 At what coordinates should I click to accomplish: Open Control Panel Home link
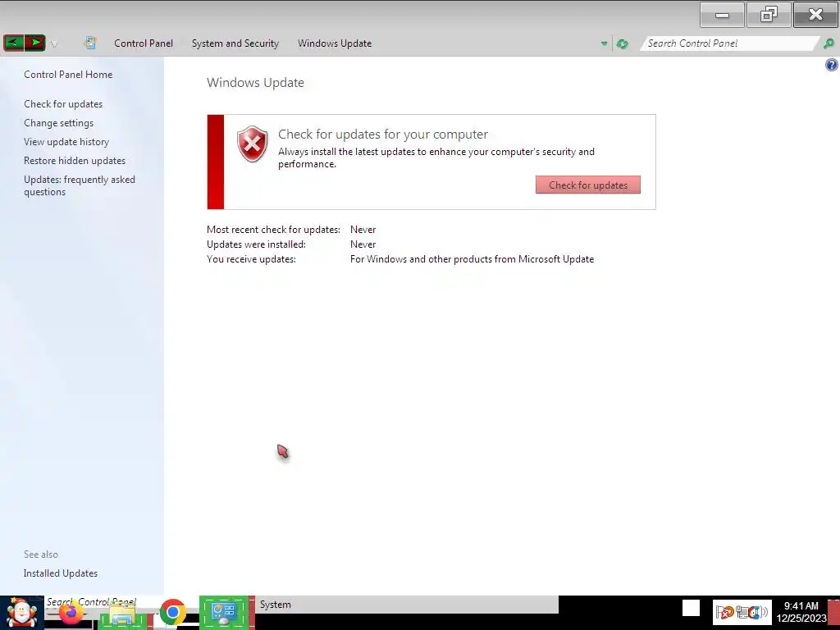[x=68, y=75]
